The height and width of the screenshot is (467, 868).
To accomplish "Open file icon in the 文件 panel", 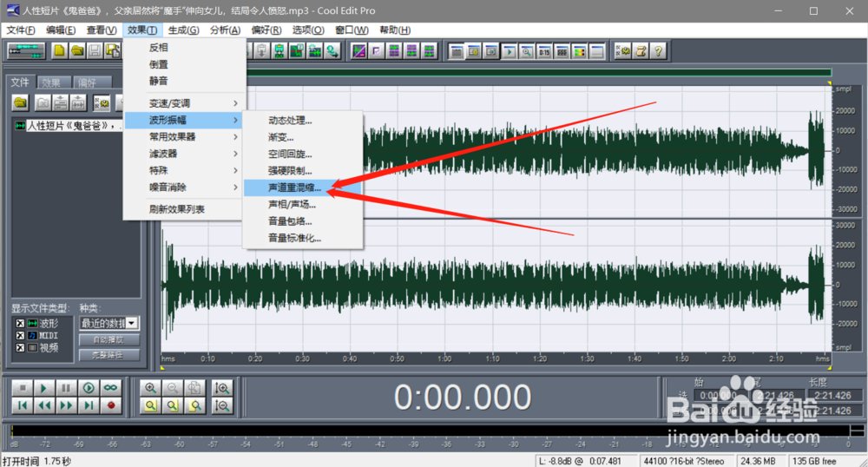I will point(21,103).
